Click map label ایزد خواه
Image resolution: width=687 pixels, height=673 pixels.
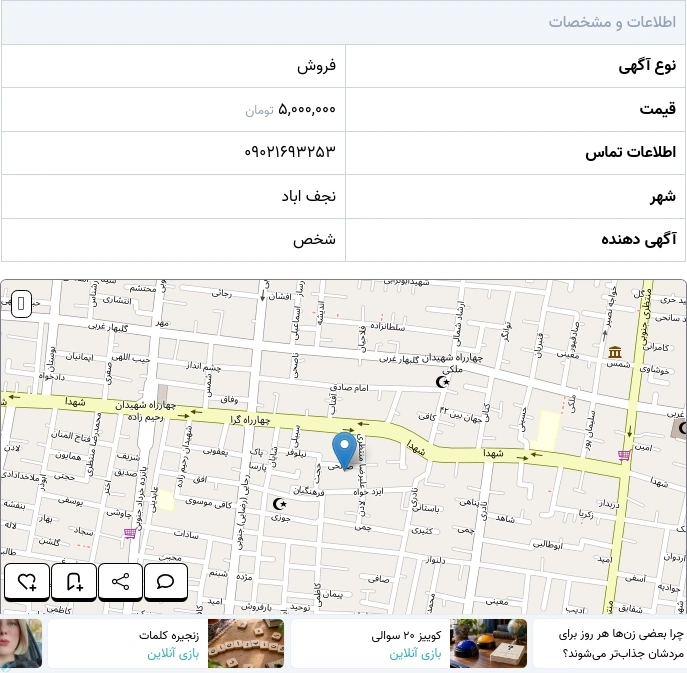click(368, 492)
